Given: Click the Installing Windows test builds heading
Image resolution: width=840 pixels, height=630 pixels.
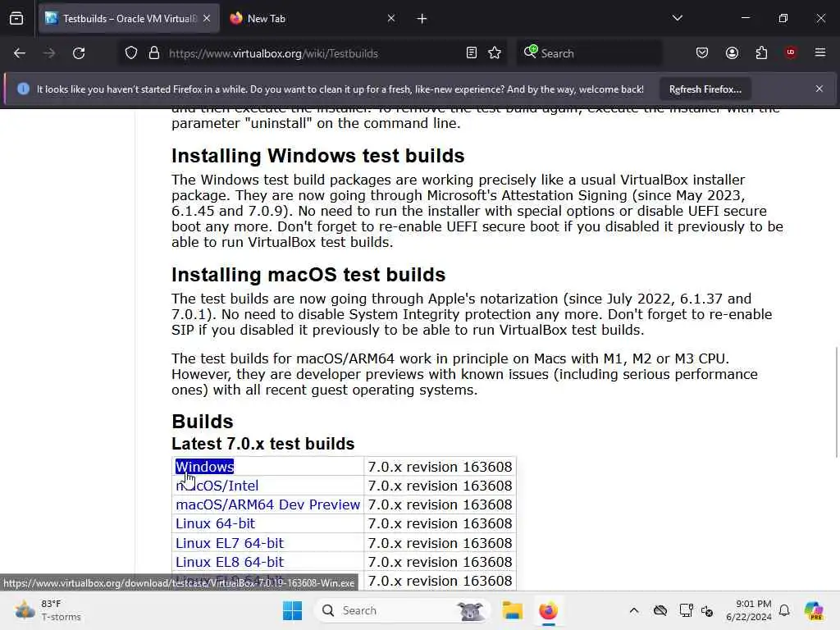Looking at the screenshot, I should (318, 156).
